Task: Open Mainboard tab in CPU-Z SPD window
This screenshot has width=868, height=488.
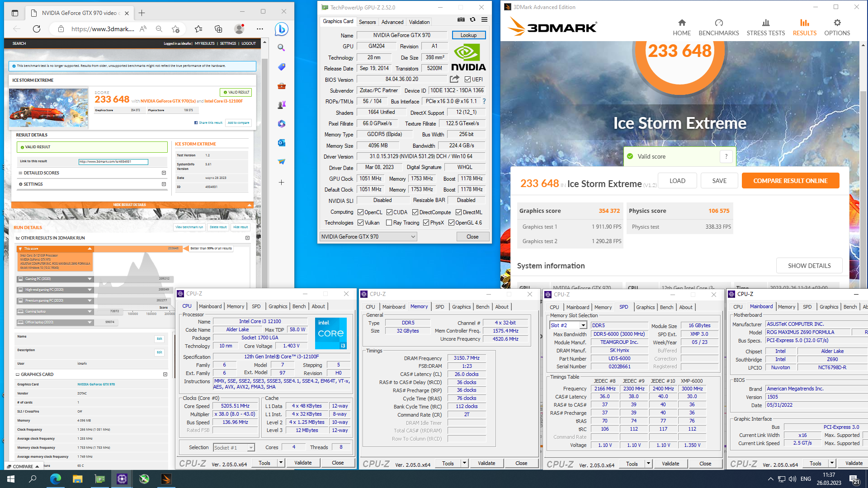Action: pos(577,307)
